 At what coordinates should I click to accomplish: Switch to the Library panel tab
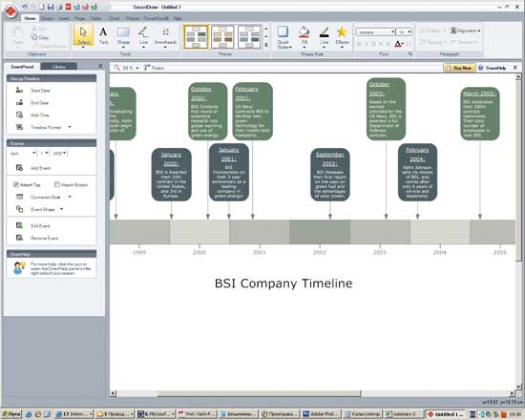point(58,67)
